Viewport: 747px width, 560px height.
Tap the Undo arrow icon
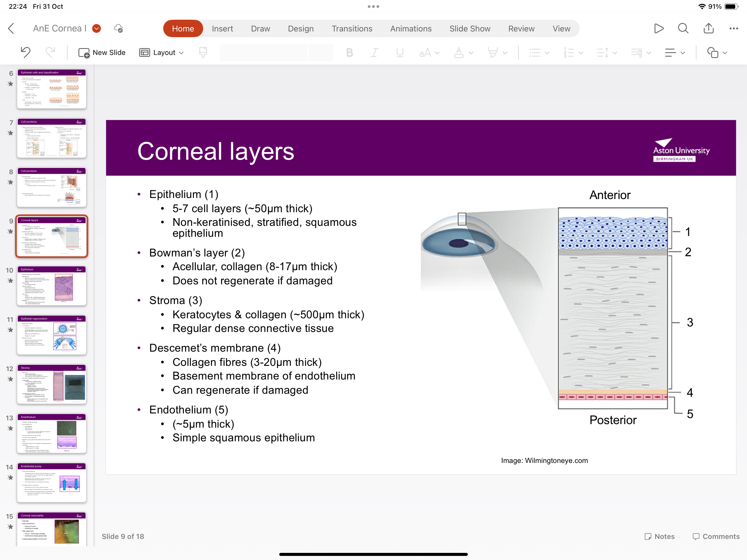click(x=25, y=52)
